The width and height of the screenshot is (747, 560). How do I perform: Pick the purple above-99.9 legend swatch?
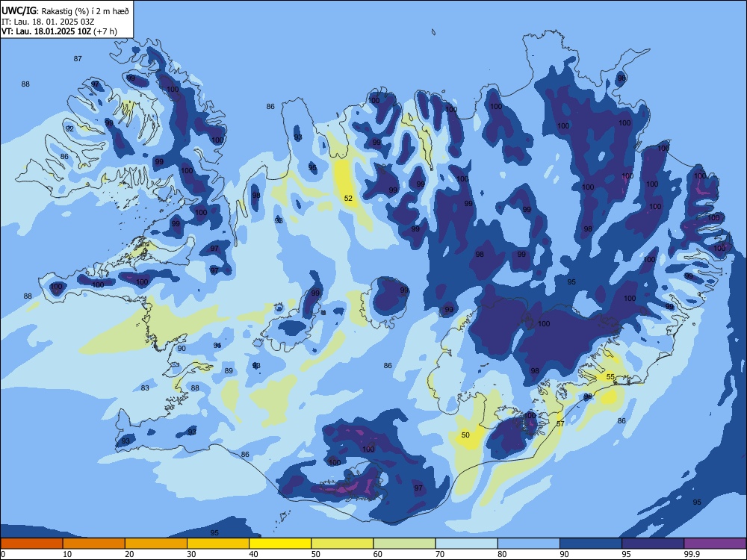coord(715,544)
